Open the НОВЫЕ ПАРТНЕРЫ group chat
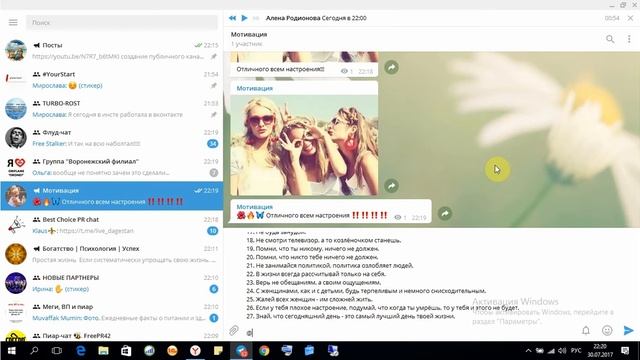 tap(111, 283)
